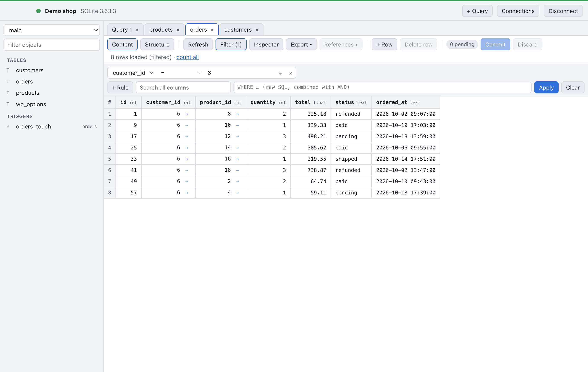Open a new query with + Query
588x372 pixels.
[x=477, y=11]
